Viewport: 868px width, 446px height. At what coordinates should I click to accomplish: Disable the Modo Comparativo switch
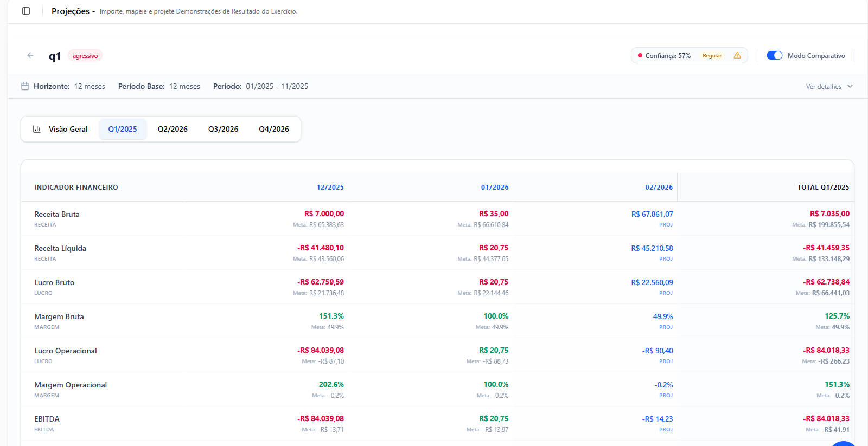tap(774, 55)
